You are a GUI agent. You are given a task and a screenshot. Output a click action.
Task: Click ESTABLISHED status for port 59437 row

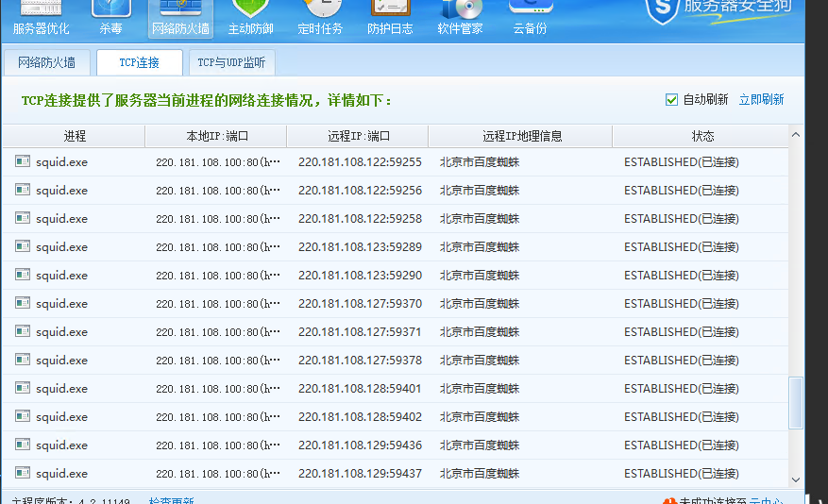(x=682, y=474)
